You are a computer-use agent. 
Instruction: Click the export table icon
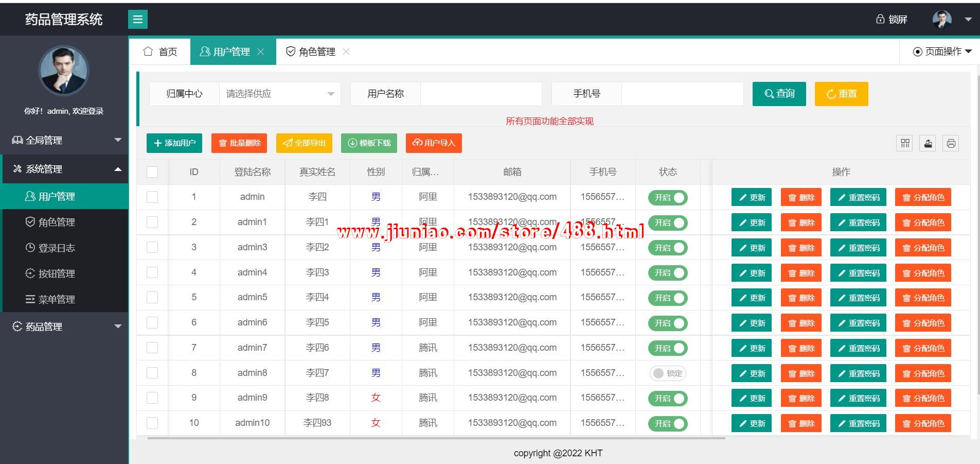(928, 143)
